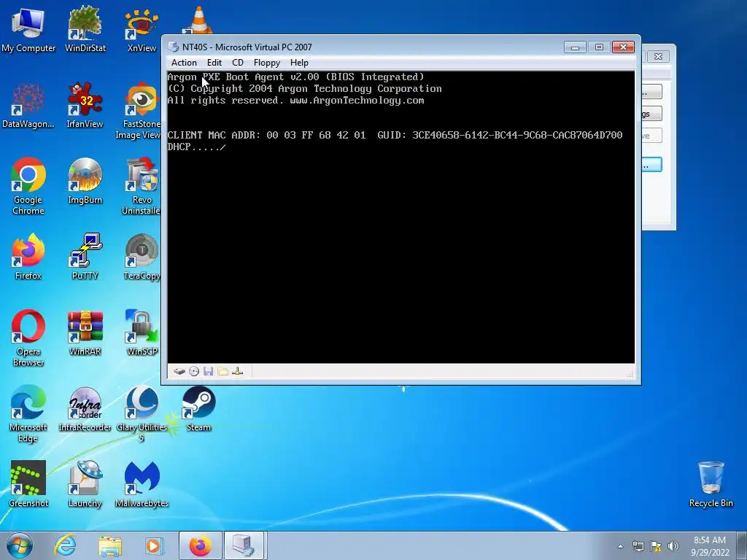
Task: Select the WinDirStat desktop shortcut
Action: (x=85, y=29)
